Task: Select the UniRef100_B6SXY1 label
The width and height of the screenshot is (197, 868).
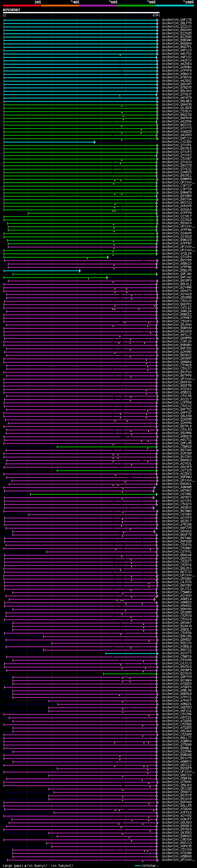Action: point(177,125)
